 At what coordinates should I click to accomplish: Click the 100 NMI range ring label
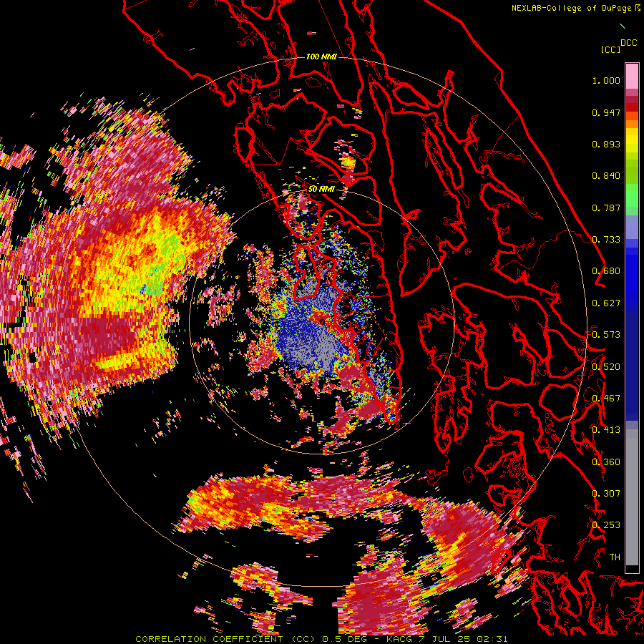pyautogui.click(x=321, y=57)
